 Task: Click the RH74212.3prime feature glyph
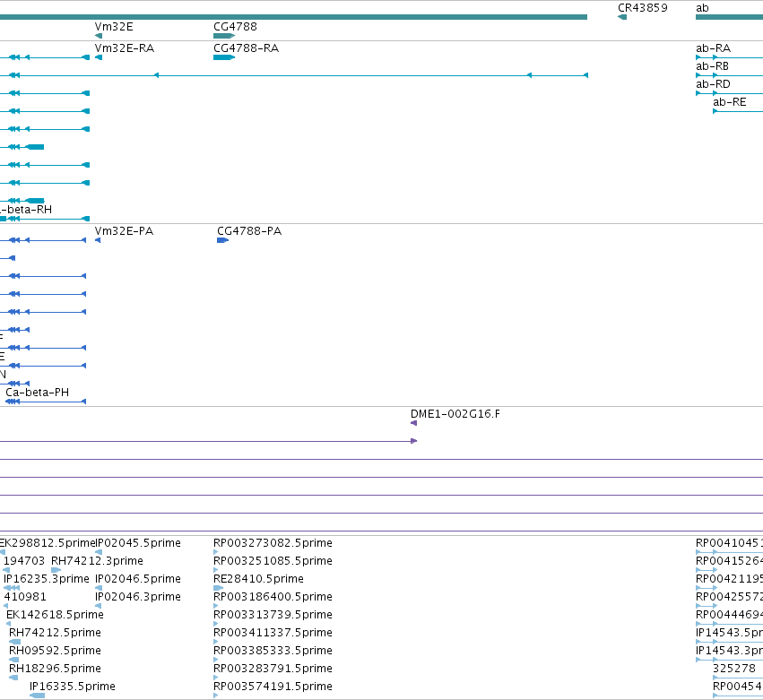coord(56,570)
